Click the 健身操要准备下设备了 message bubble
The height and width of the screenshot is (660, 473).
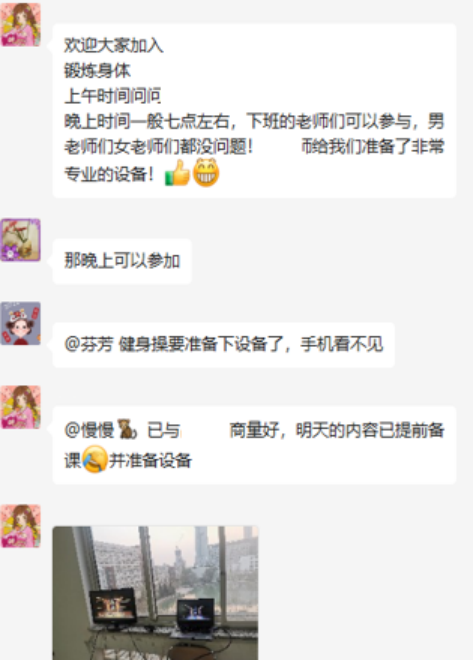[x=223, y=345]
